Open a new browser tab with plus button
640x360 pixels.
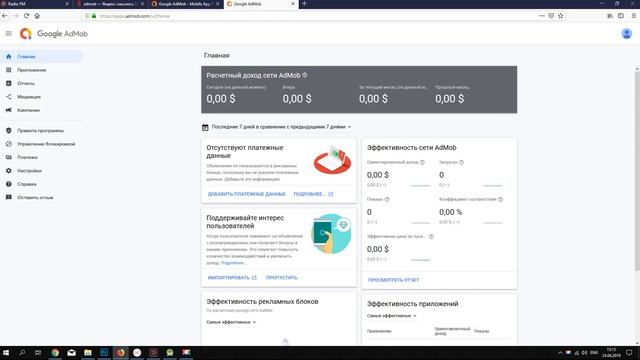[304, 4]
